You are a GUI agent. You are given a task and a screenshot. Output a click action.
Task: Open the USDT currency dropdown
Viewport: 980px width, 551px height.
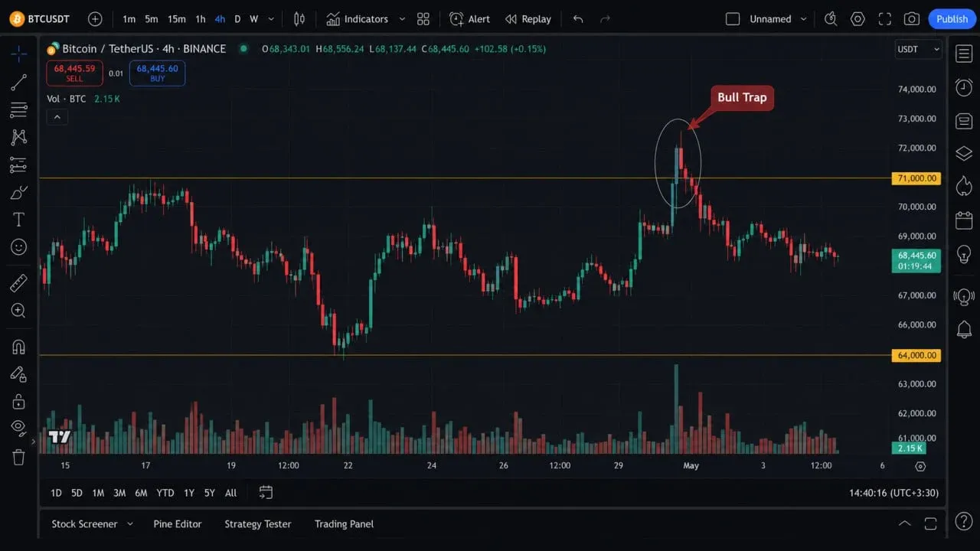[919, 49]
